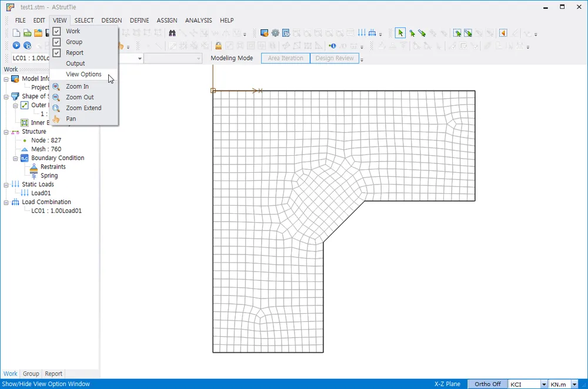
Task: Click the Area Iteration button
Action: click(285, 58)
